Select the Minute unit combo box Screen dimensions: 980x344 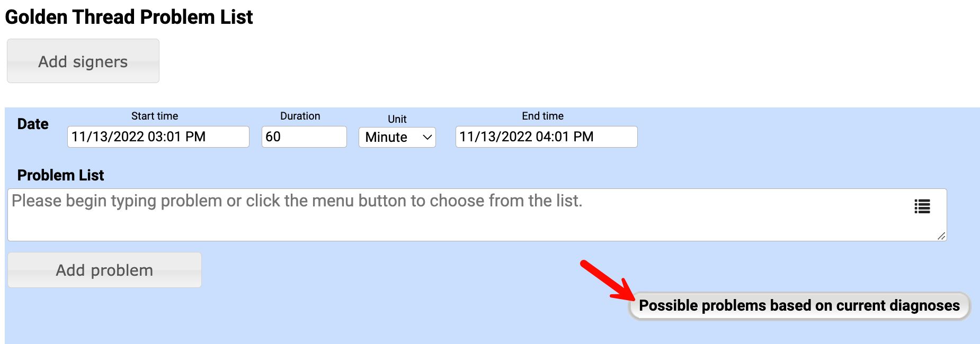tap(392, 137)
